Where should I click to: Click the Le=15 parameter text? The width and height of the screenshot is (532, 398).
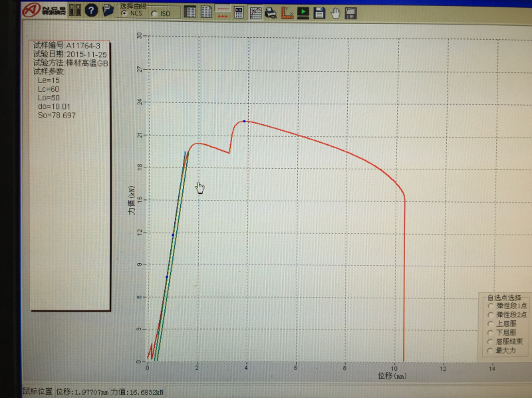click(49, 80)
